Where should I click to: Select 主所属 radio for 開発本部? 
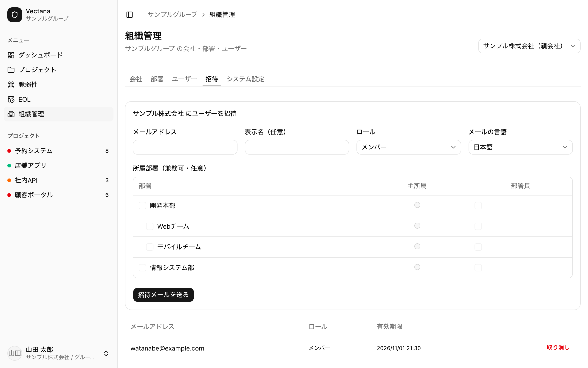pyautogui.click(x=417, y=205)
